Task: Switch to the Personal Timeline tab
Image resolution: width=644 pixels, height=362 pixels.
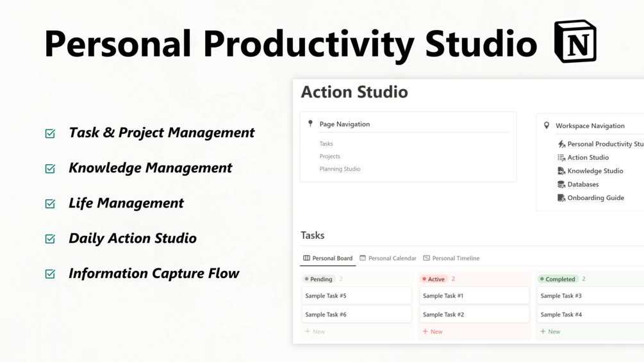Action: tap(451, 258)
